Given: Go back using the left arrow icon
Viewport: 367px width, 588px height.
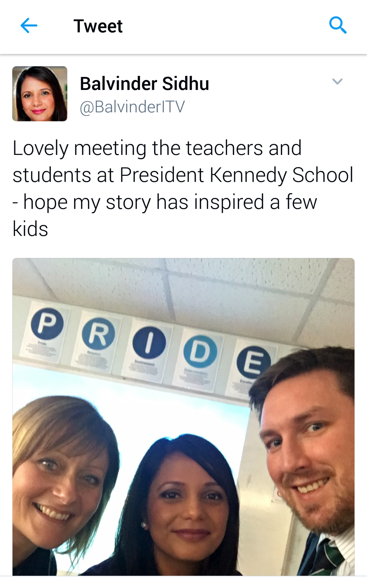Looking at the screenshot, I should click(29, 26).
